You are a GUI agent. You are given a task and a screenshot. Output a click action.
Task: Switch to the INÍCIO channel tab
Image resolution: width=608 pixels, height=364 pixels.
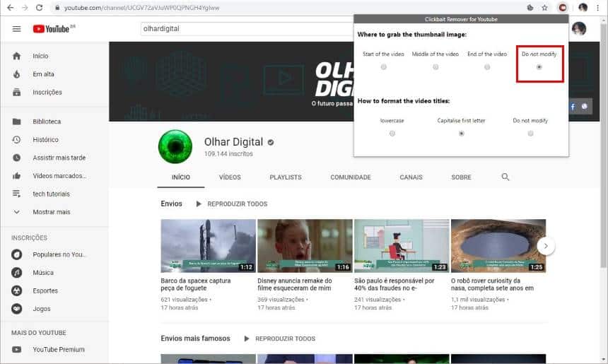pos(181,177)
